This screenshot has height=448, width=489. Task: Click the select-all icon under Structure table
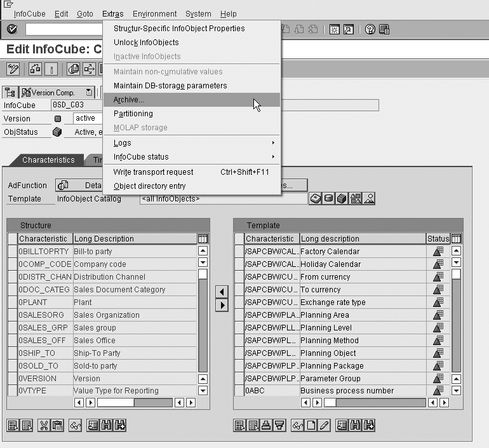click(13, 426)
